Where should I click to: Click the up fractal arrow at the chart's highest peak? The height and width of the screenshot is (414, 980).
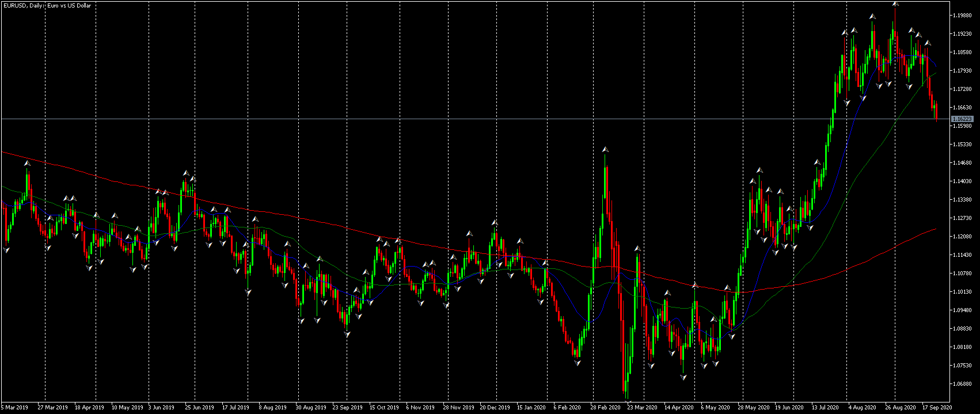895,3
